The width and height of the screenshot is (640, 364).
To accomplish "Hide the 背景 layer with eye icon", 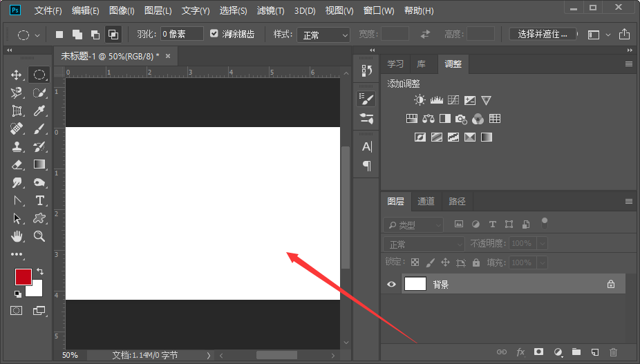I will click(x=391, y=284).
